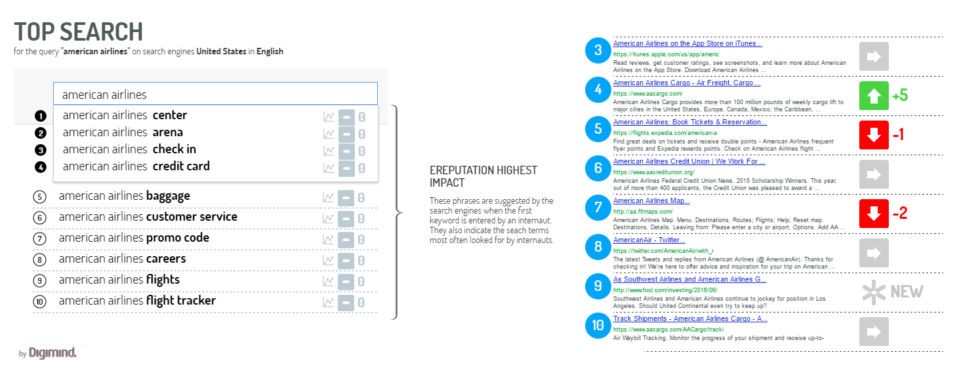Click gray arrow icon for Credit Union result
980x380 pixels.
pyautogui.click(x=874, y=174)
